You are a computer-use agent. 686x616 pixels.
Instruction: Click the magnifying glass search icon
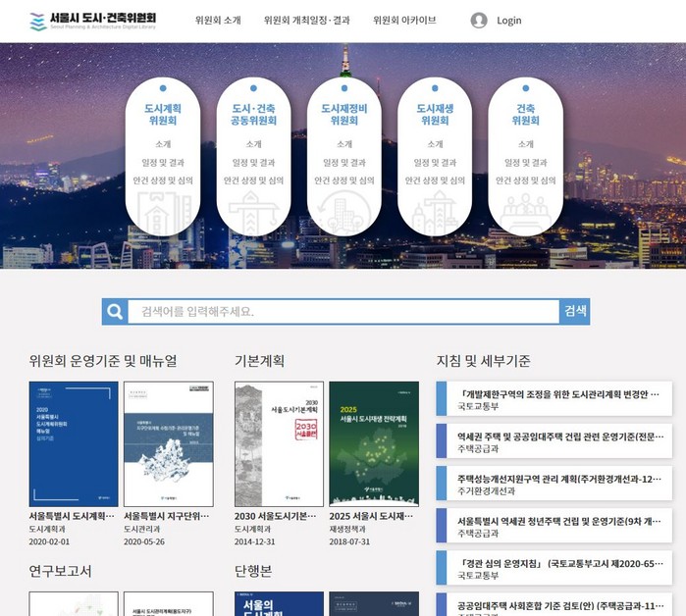click(116, 311)
